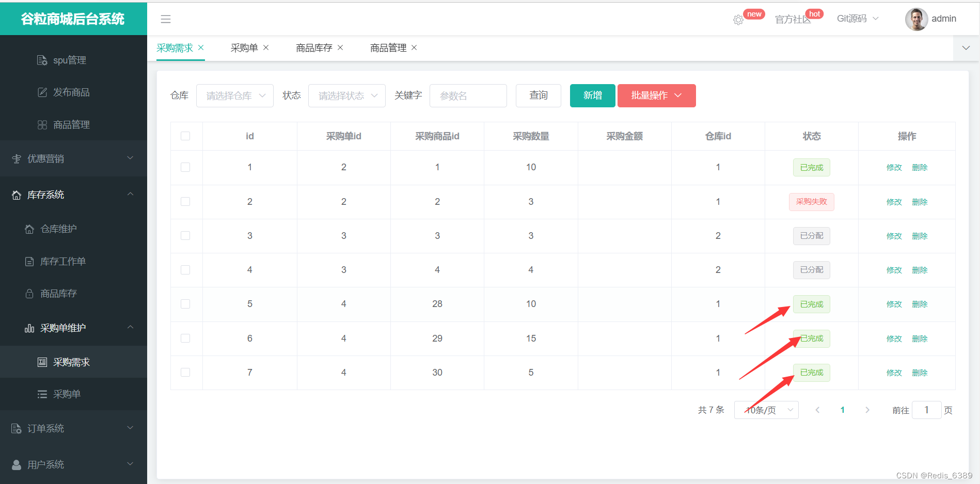
Task: Focus the 参数名 keyword input
Action: tap(468, 95)
